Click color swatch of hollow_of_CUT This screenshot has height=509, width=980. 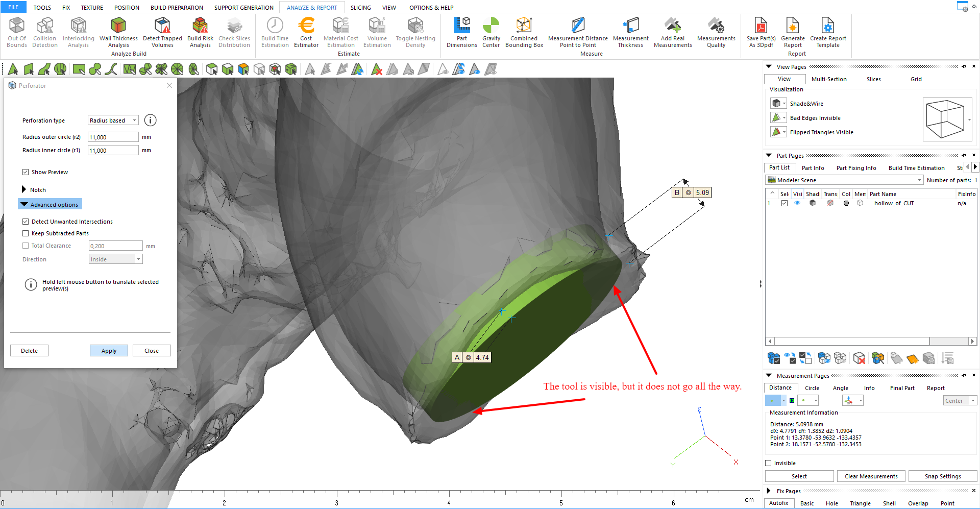[x=846, y=203]
